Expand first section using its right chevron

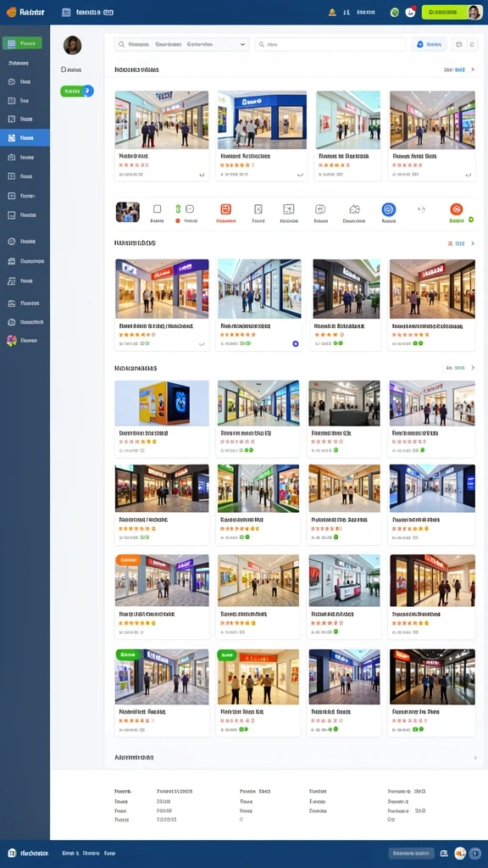pos(473,70)
